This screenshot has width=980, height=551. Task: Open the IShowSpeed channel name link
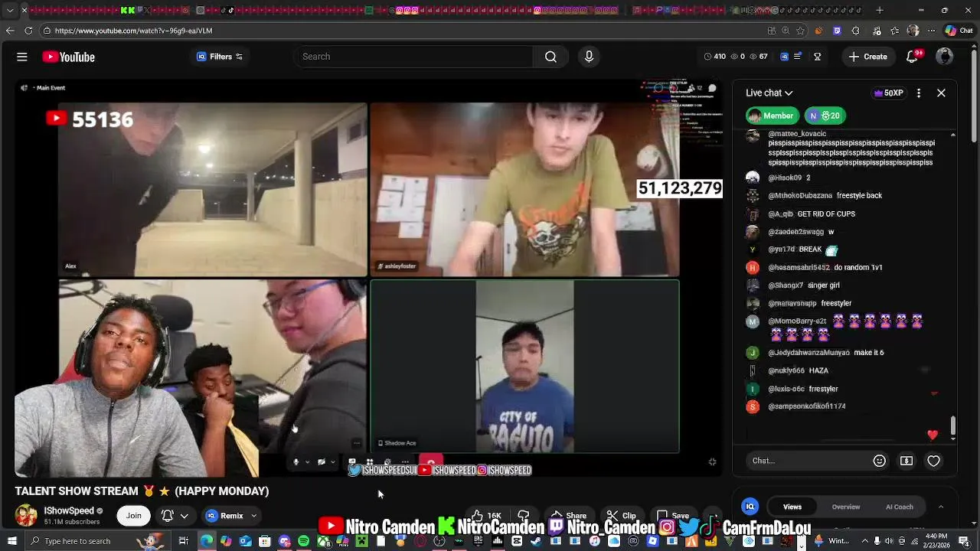point(69,510)
